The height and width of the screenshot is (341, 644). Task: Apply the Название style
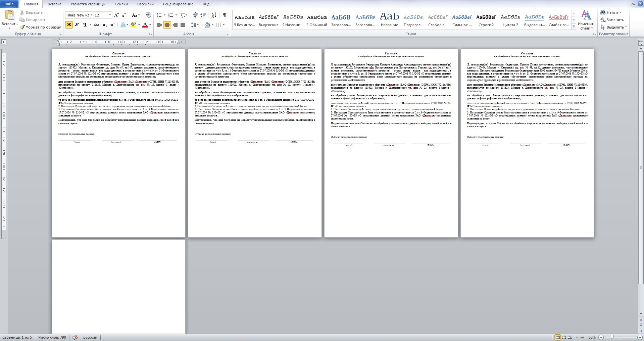coord(389,20)
